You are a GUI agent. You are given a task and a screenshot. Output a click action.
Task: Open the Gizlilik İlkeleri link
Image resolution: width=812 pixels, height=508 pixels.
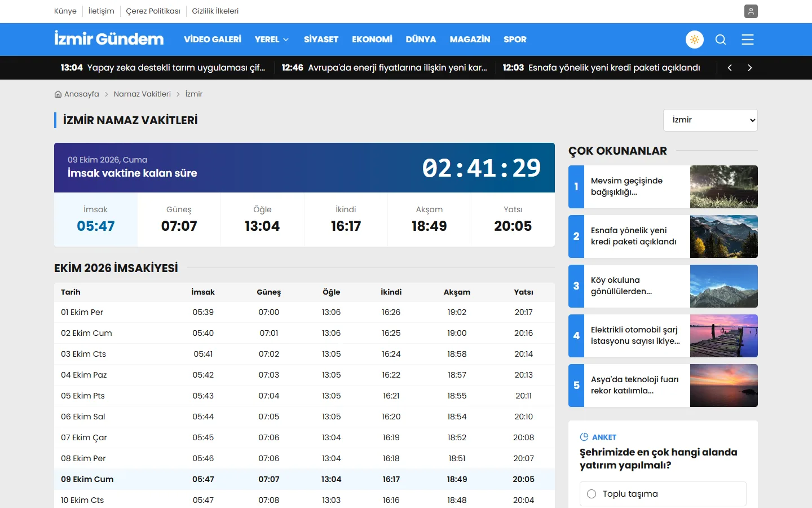coord(215,11)
